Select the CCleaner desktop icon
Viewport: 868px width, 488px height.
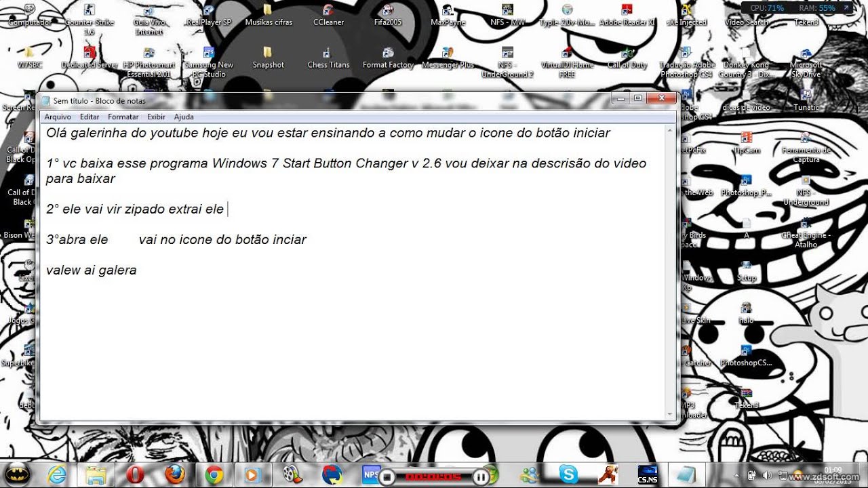click(x=328, y=15)
